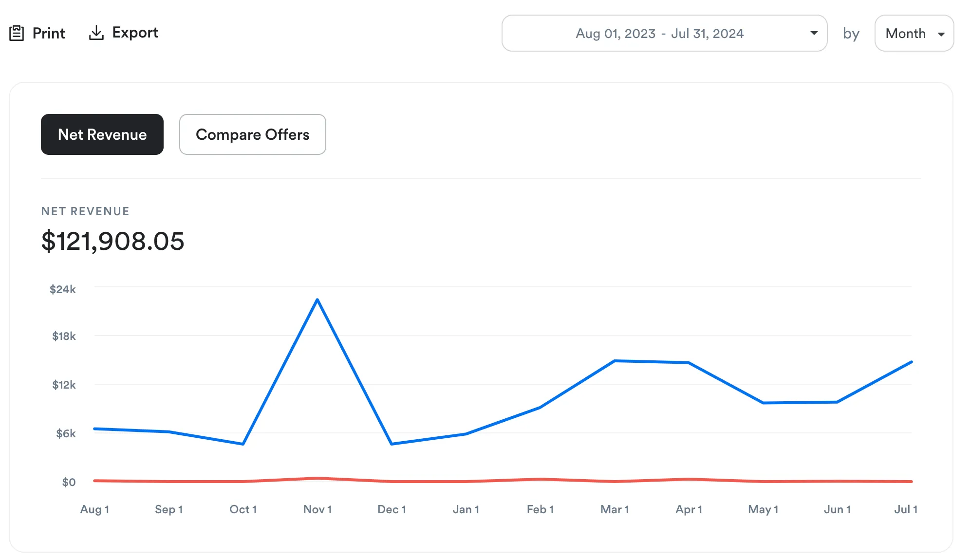
Task: Click the Export label
Action: (x=135, y=33)
